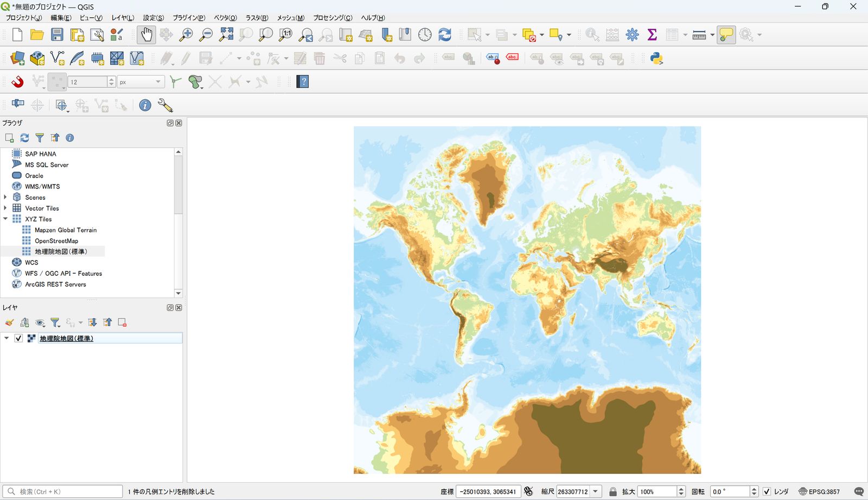Screen dimensions: 868x500
Task: Select ArcGIS REST Servers entry
Action: (x=55, y=284)
